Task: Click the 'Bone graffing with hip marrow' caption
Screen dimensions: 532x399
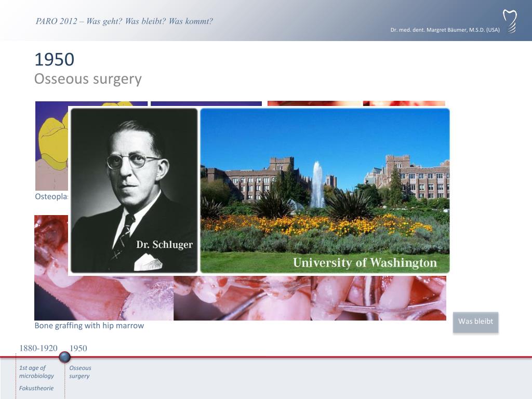Action: pyautogui.click(x=89, y=326)
